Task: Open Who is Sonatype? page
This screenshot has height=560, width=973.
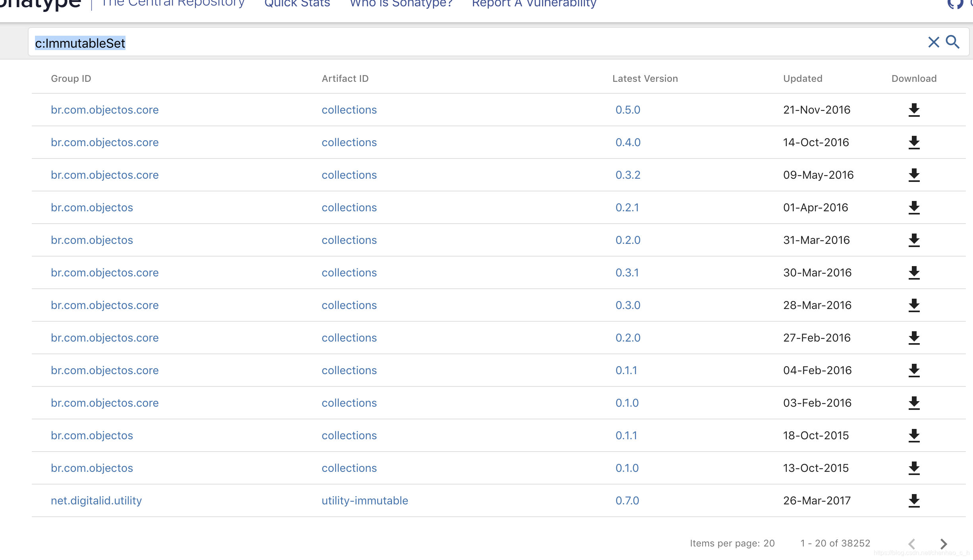Action: [x=401, y=4]
